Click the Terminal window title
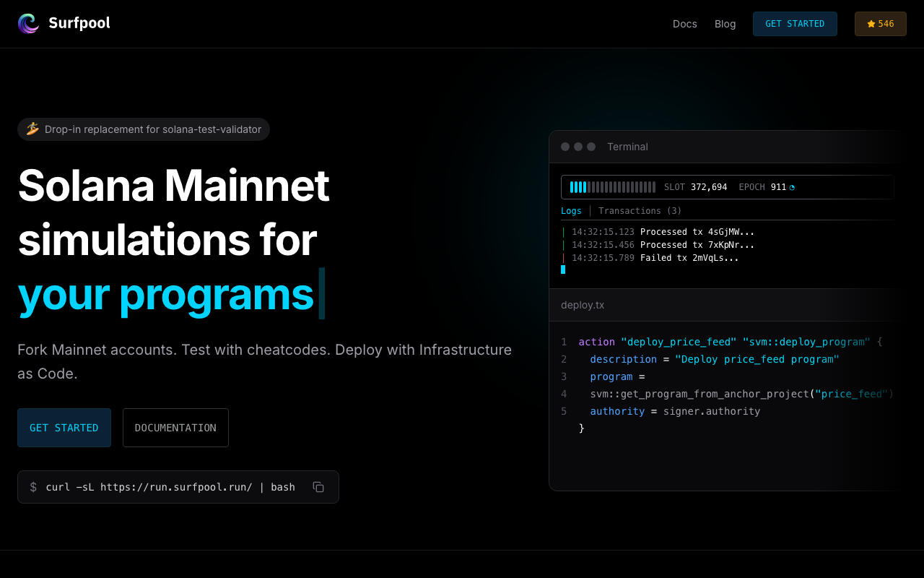The width and height of the screenshot is (924, 578). [x=627, y=147]
